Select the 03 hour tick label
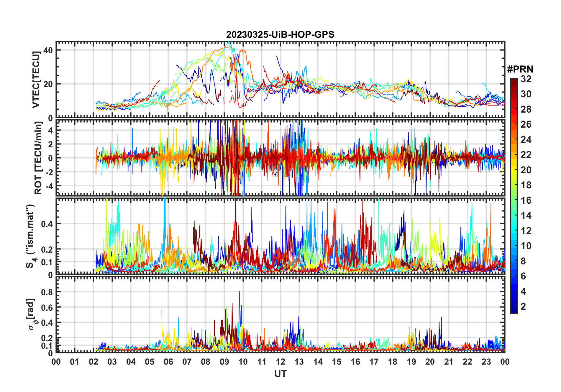This screenshot has height=392, width=561. [112, 362]
